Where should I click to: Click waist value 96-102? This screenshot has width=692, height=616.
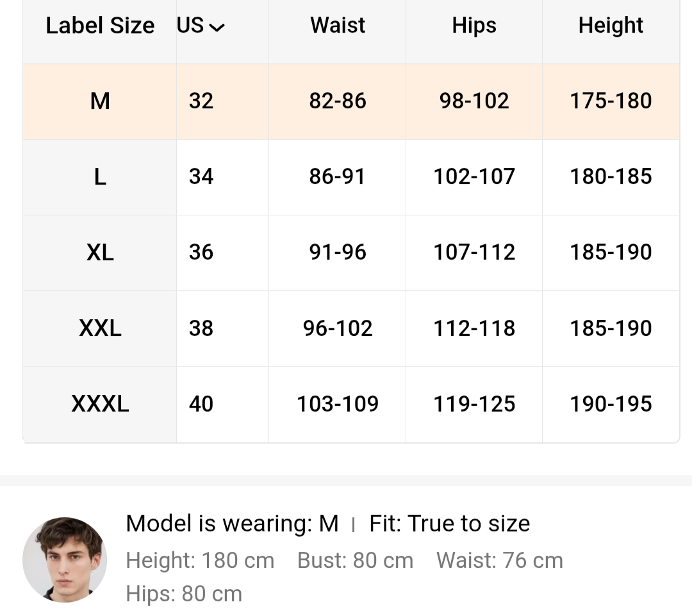point(338,328)
